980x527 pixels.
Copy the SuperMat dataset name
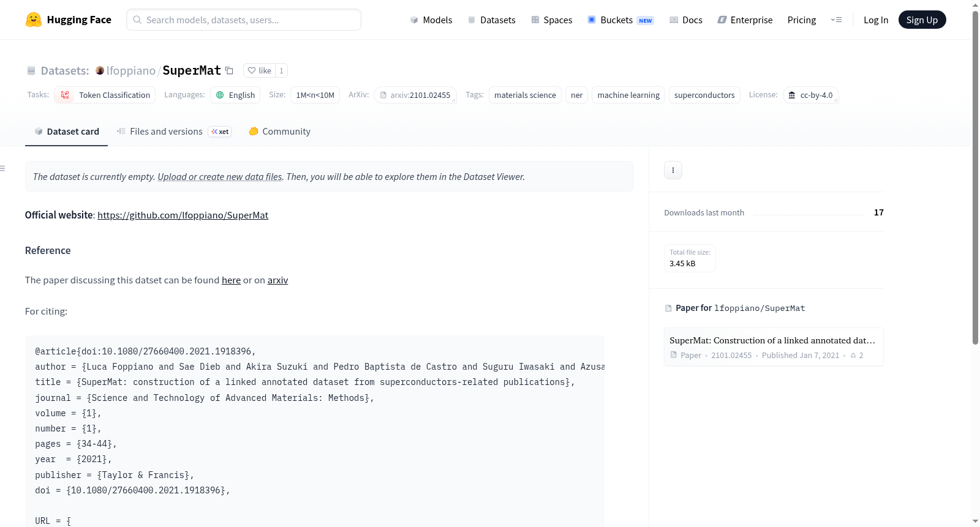click(x=229, y=70)
